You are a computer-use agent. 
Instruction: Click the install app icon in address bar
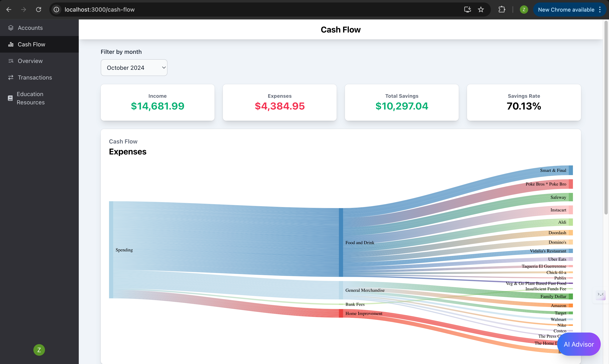click(x=467, y=10)
